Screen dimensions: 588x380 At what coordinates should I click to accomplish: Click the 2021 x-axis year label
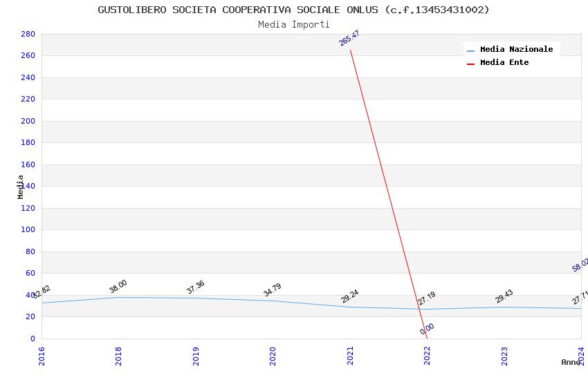(350, 356)
